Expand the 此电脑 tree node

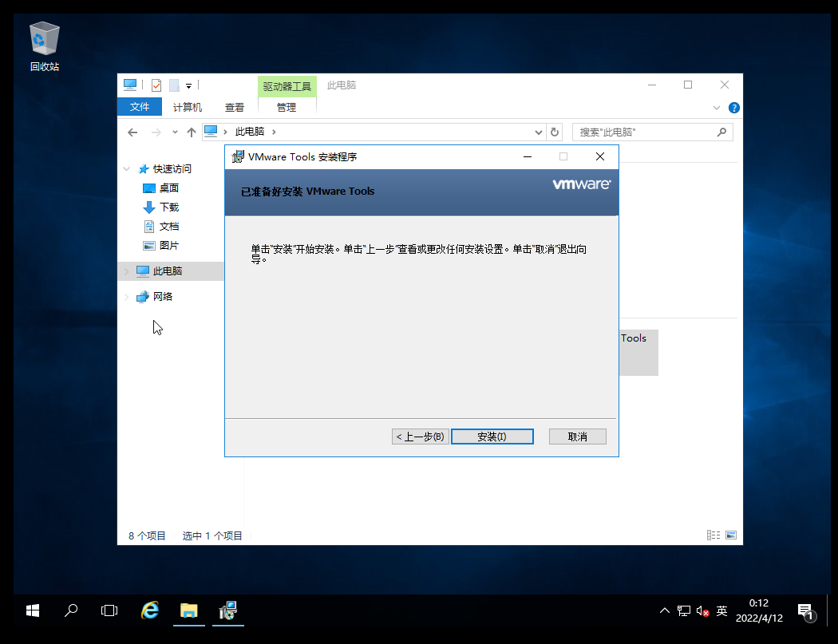(x=127, y=271)
